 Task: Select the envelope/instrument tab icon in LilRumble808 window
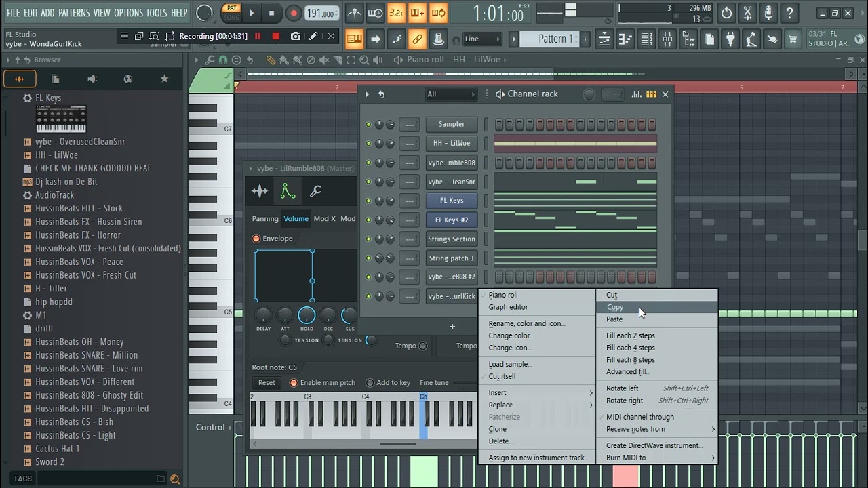(x=288, y=192)
